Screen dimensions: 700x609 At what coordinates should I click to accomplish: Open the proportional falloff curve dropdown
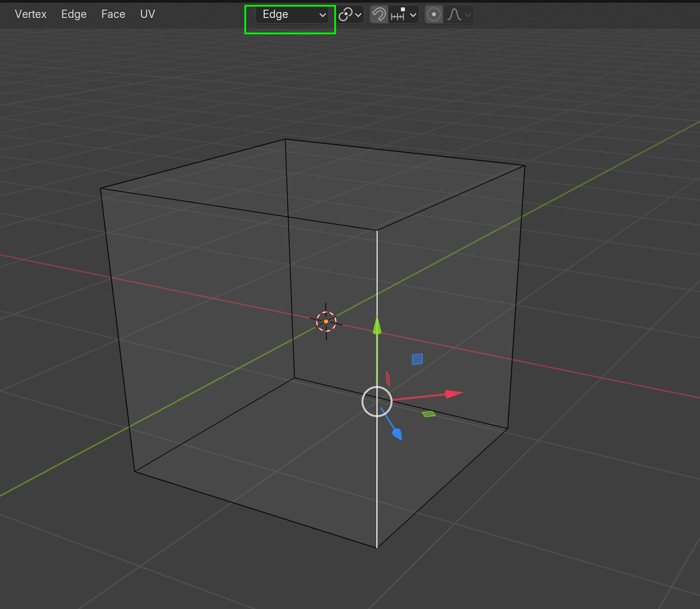pos(458,15)
